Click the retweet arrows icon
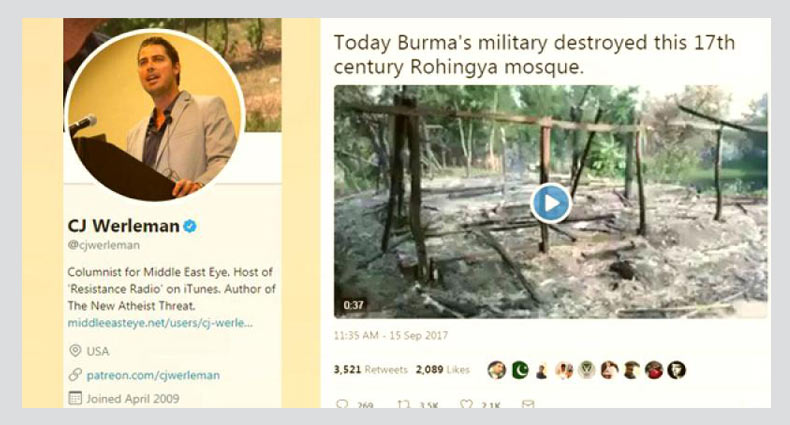The height and width of the screenshot is (425, 790). click(403, 404)
